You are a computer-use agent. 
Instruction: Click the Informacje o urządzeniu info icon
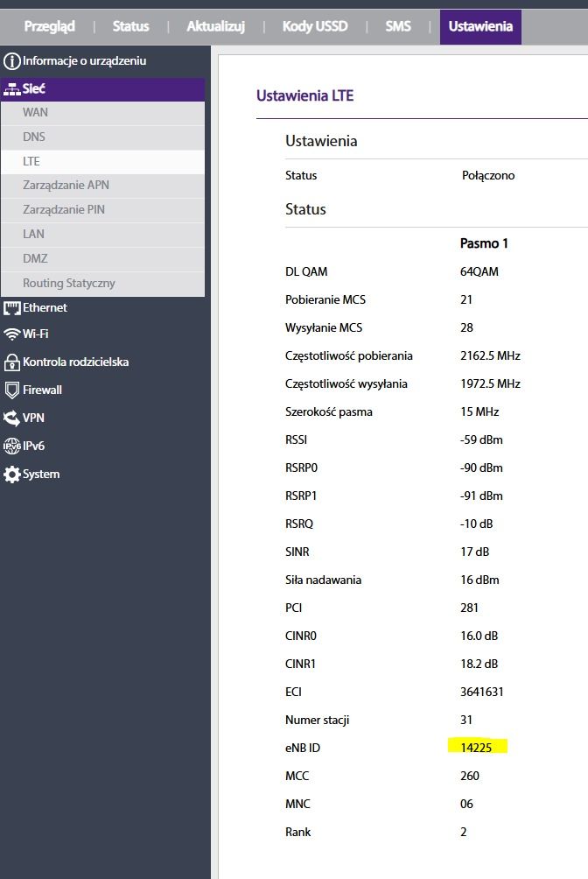[x=11, y=61]
